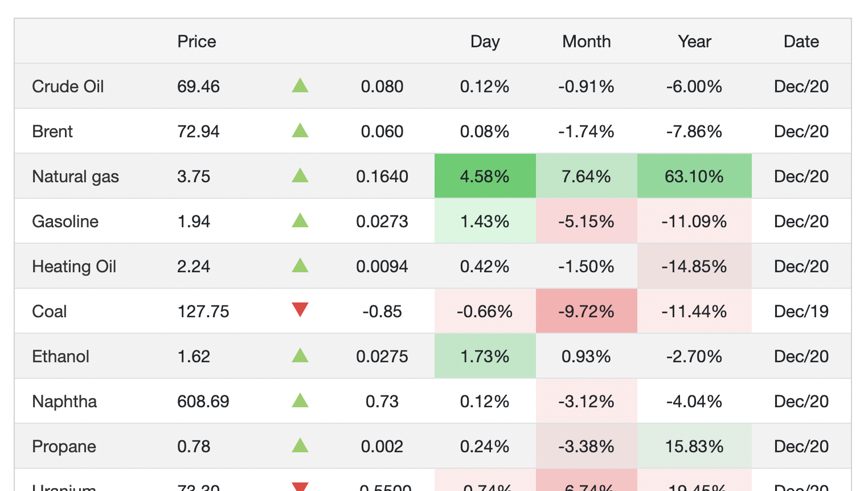Click Natural gas day change 4.58%

click(x=485, y=176)
